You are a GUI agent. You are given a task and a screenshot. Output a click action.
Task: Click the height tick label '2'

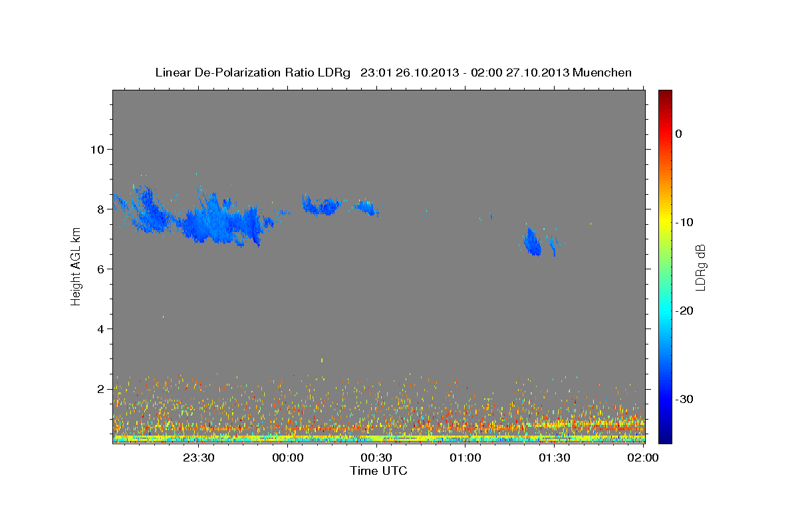(x=100, y=388)
